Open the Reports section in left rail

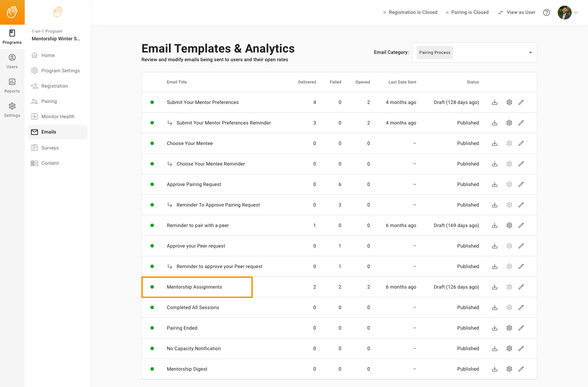pos(12,86)
